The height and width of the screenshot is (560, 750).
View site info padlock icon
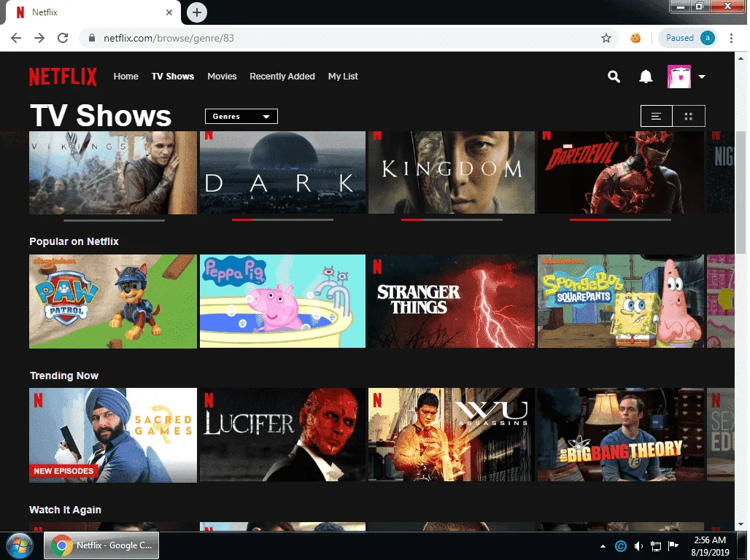click(x=92, y=38)
